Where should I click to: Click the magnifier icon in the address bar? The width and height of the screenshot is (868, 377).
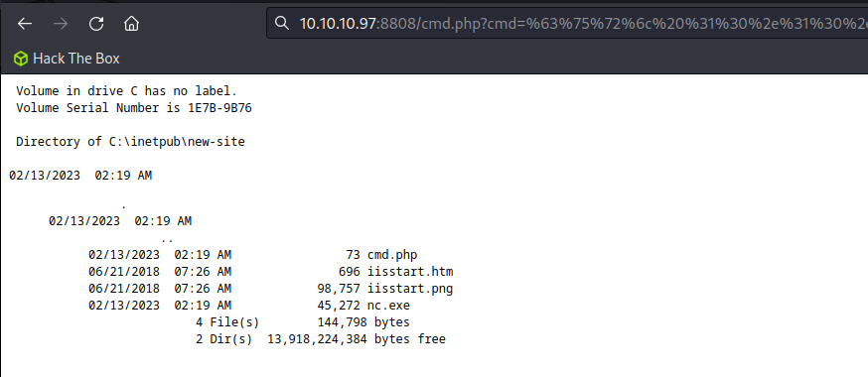[x=282, y=23]
